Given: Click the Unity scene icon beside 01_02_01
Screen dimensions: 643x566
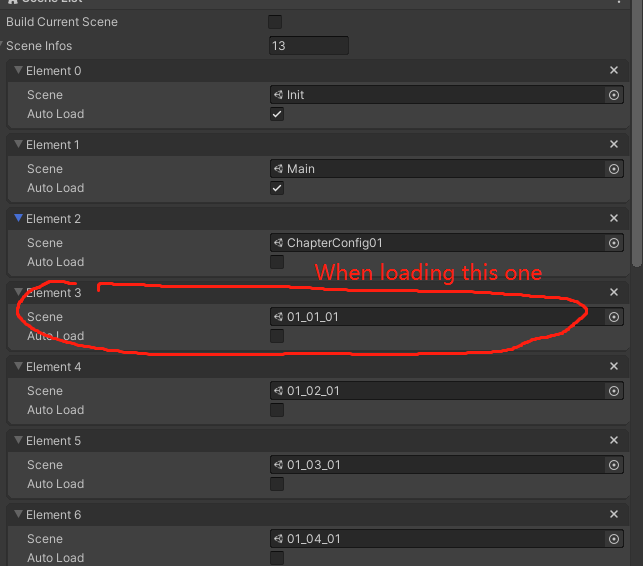Looking at the screenshot, I should coord(278,390).
